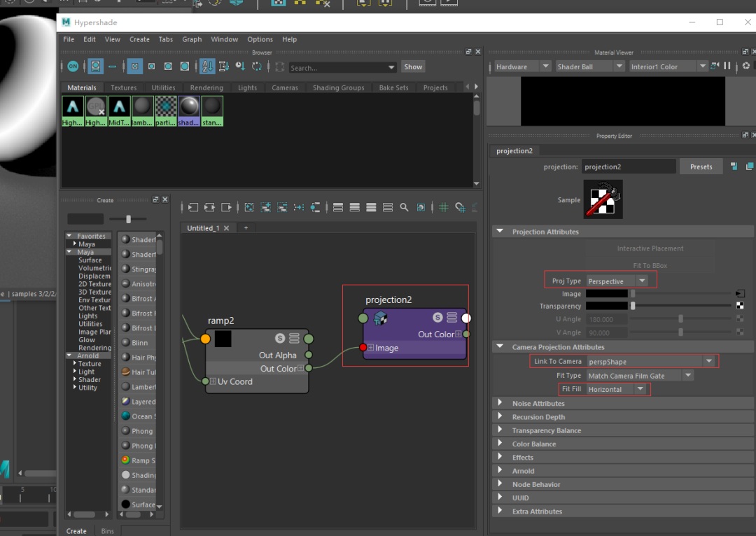756x536 pixels.
Task: Expand the Arnold Texture tree item
Action: click(x=75, y=363)
